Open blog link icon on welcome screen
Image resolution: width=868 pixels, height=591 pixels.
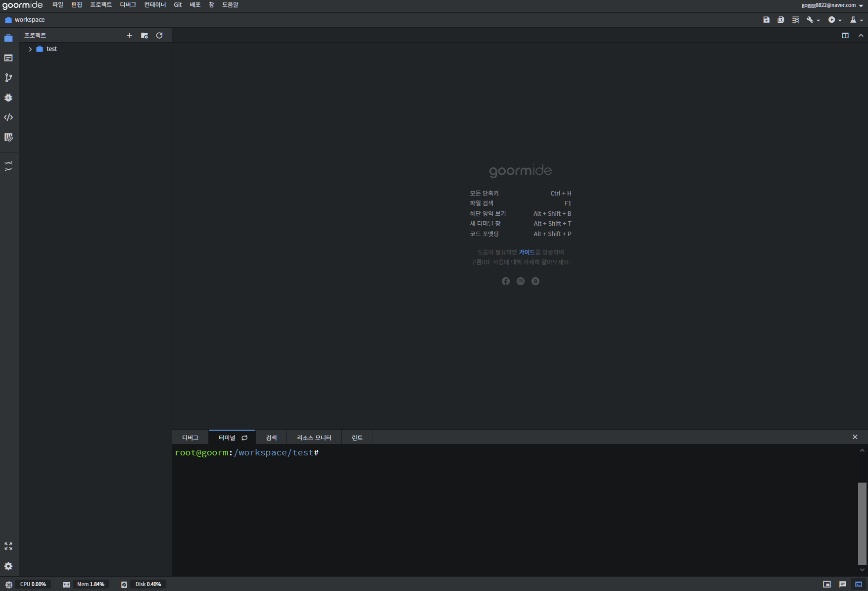535,281
